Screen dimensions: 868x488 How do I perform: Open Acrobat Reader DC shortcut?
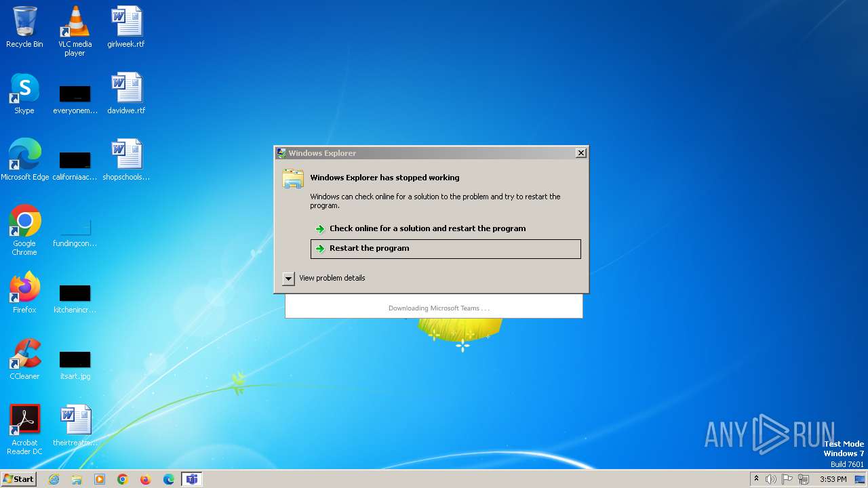(x=24, y=430)
